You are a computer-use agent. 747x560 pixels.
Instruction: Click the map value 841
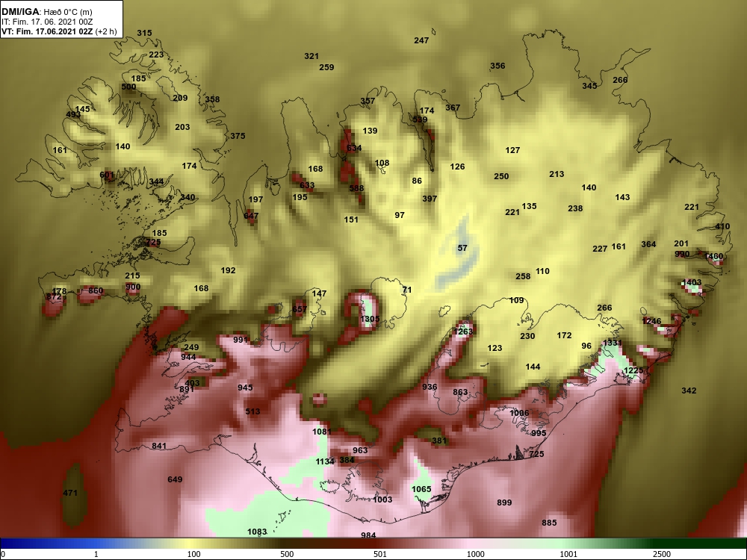pos(159,447)
